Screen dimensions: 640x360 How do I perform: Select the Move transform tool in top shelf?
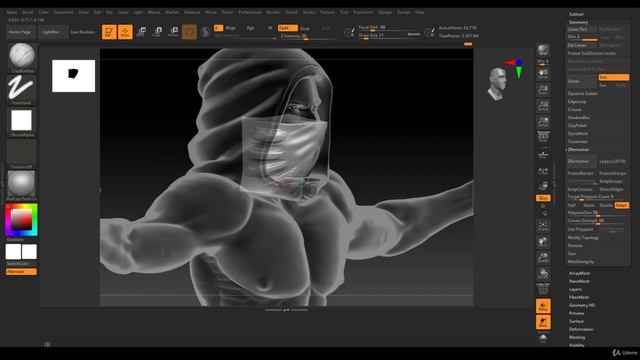tap(141, 32)
